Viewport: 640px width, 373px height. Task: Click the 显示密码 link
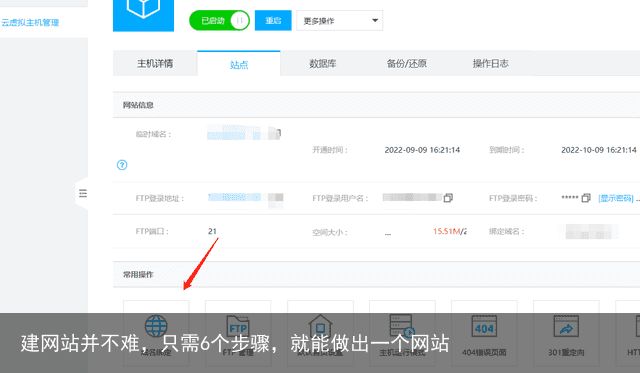[x=616, y=198]
